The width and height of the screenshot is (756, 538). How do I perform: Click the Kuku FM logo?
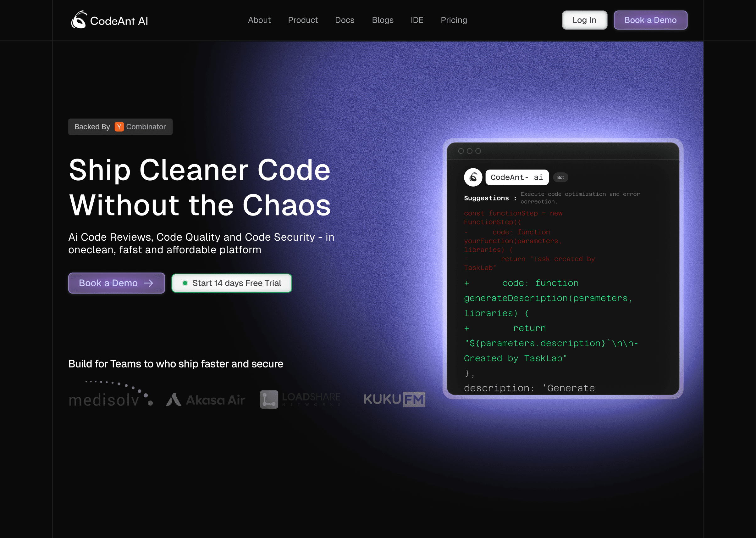(x=394, y=399)
